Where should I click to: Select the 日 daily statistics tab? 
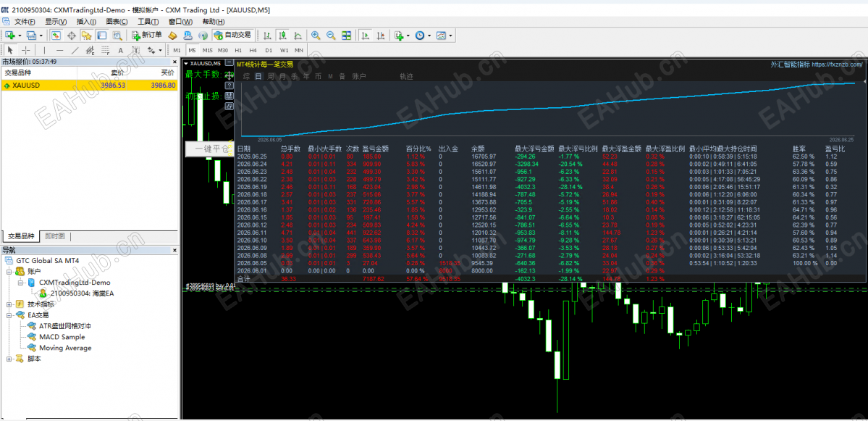(258, 76)
